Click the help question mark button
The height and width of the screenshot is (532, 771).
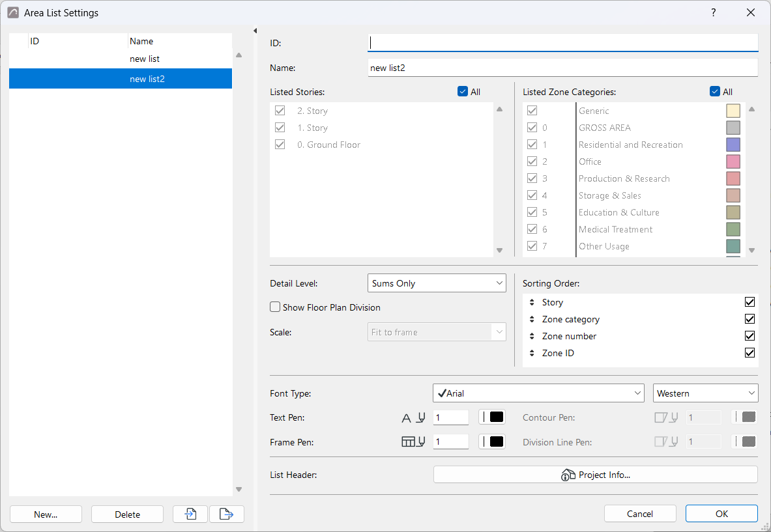pos(713,13)
